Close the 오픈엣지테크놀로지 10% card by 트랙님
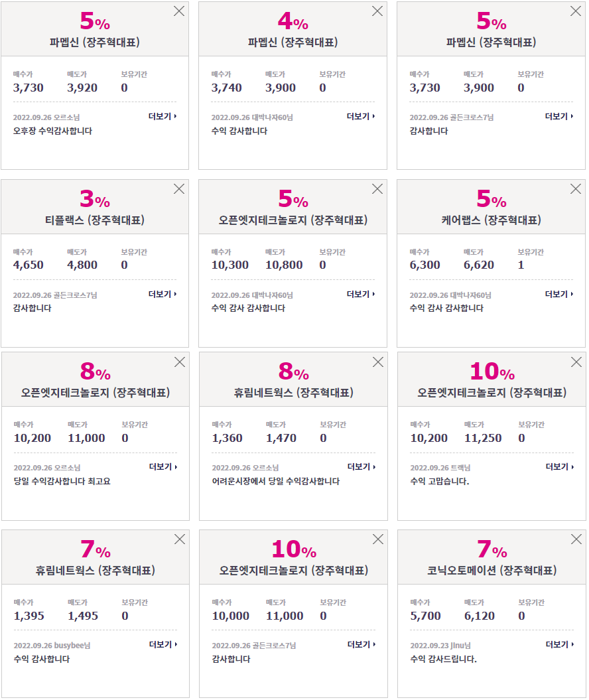The height and width of the screenshot is (700, 589). click(576, 362)
